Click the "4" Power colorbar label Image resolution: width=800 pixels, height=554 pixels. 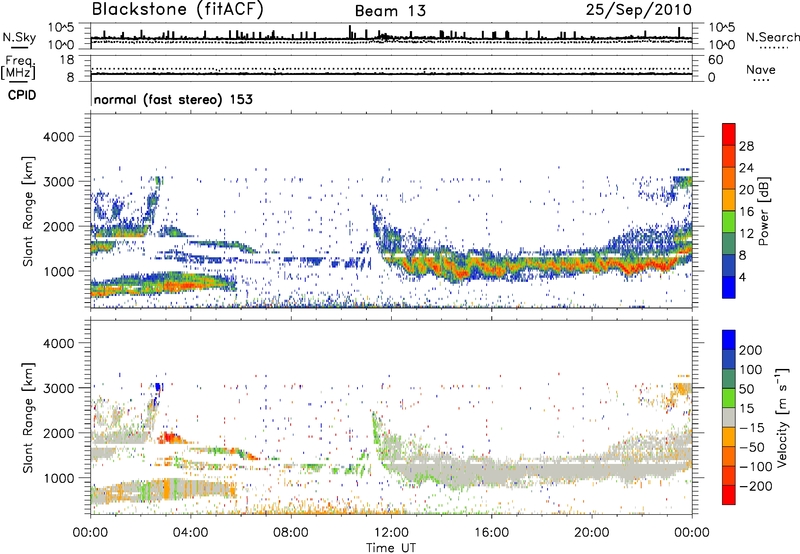click(743, 278)
